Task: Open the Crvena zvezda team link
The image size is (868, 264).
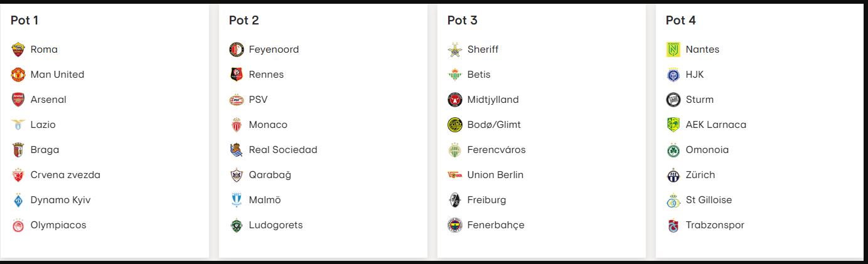Action: [65, 175]
